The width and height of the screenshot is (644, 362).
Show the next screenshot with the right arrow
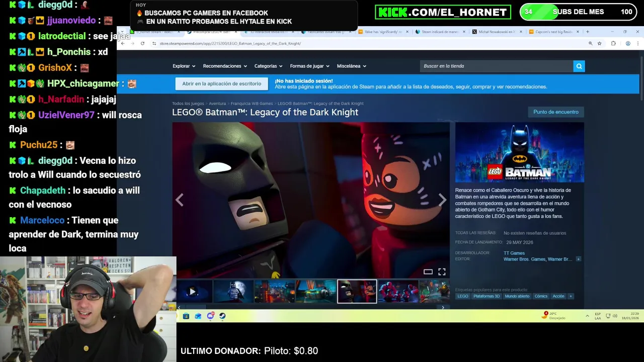coord(442,200)
